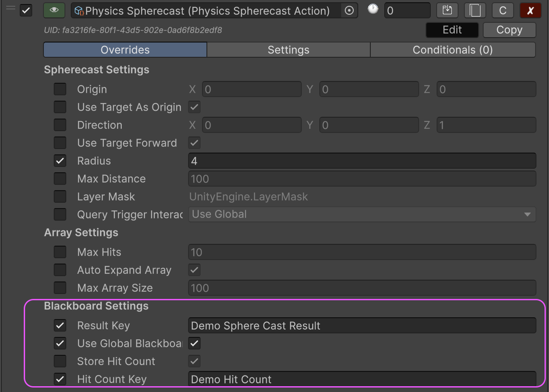Click the object picker circle in the action field

click(x=349, y=11)
